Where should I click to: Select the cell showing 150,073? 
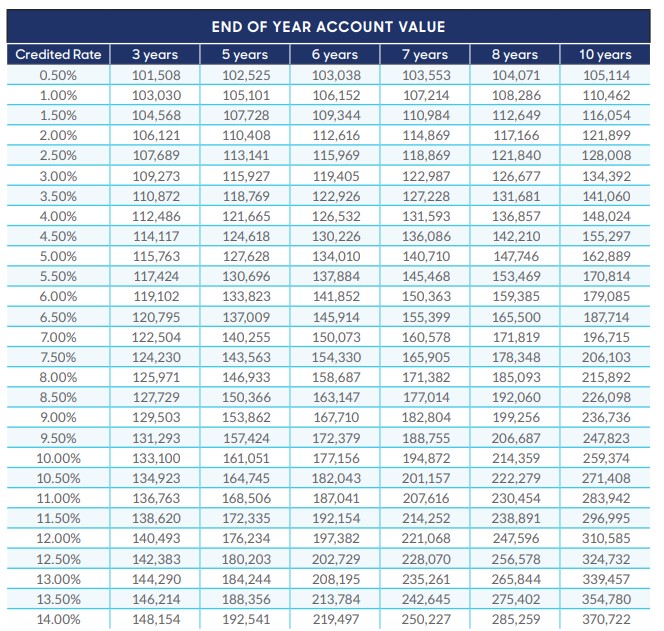(x=335, y=337)
